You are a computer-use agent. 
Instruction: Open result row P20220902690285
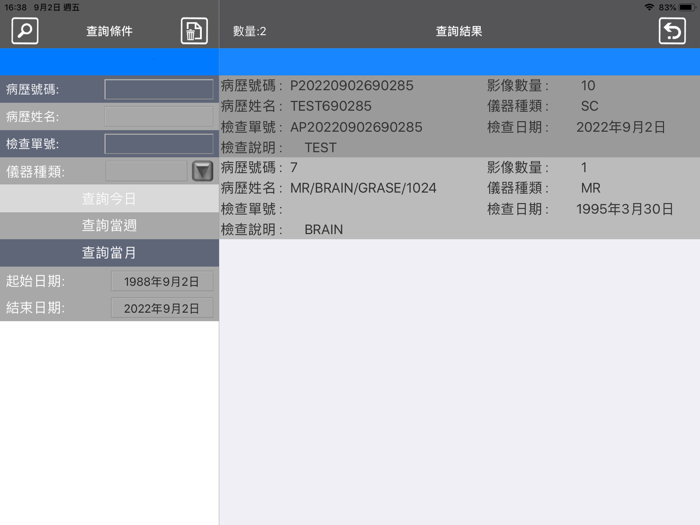(459, 116)
